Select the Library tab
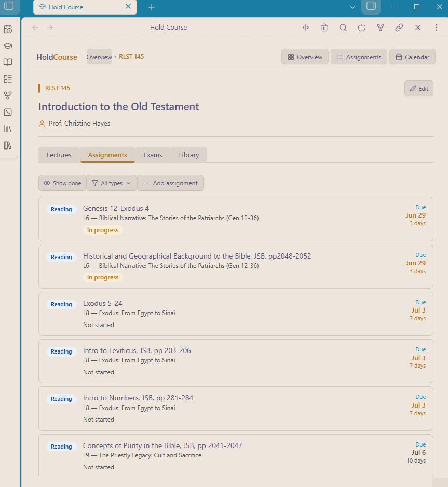Image resolution: width=448 pixels, height=487 pixels. coord(189,155)
